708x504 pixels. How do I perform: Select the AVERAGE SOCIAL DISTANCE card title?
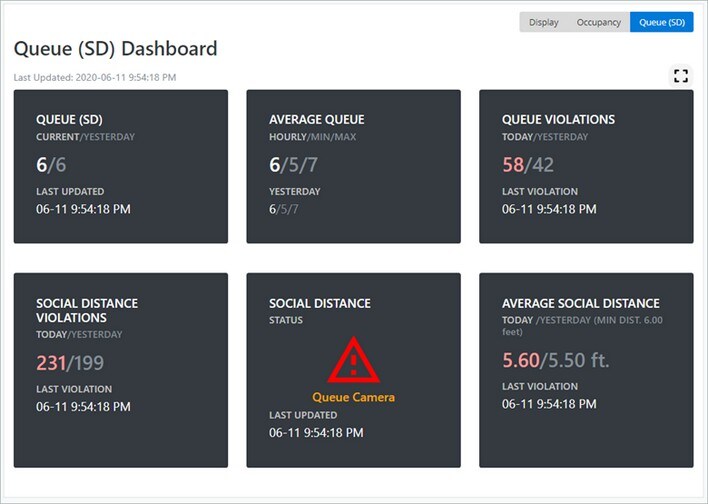click(581, 303)
